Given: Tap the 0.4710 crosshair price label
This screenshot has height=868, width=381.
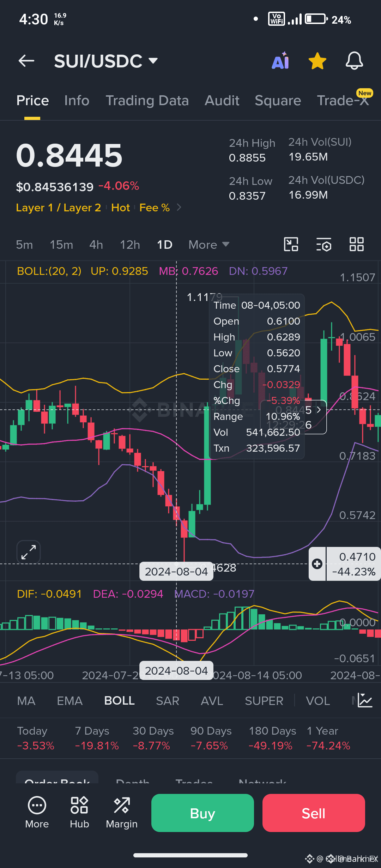Looking at the screenshot, I should point(353,564).
